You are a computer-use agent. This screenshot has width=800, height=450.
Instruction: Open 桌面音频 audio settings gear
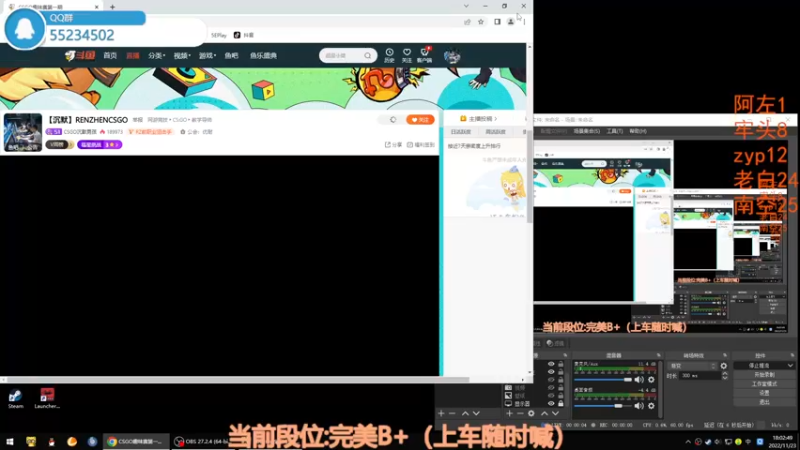(x=651, y=406)
